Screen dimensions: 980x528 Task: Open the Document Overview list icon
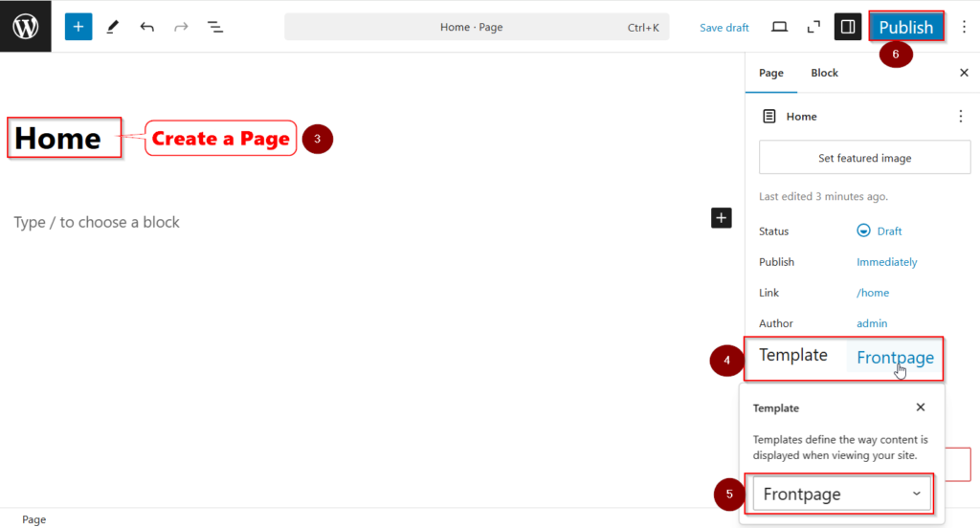point(215,27)
